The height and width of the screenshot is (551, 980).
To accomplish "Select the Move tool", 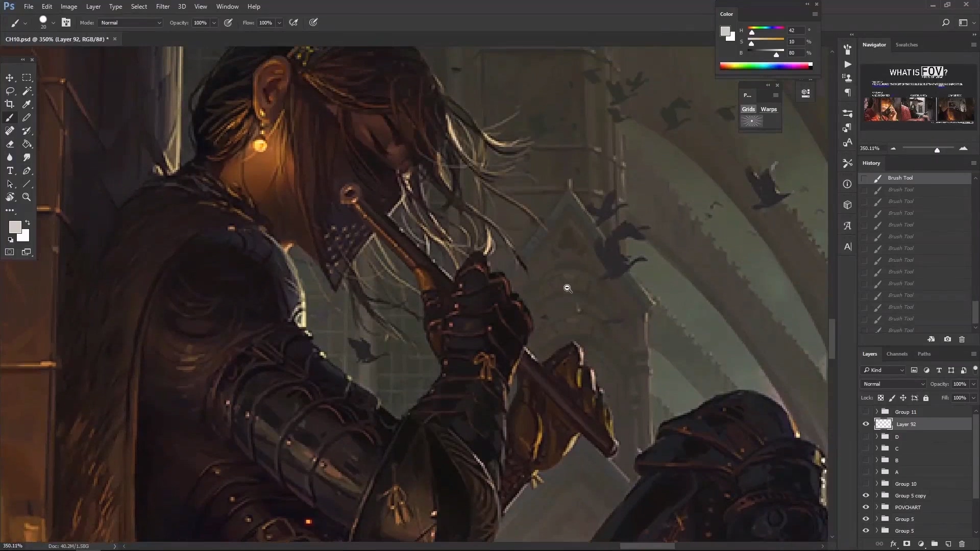I will click(x=10, y=78).
